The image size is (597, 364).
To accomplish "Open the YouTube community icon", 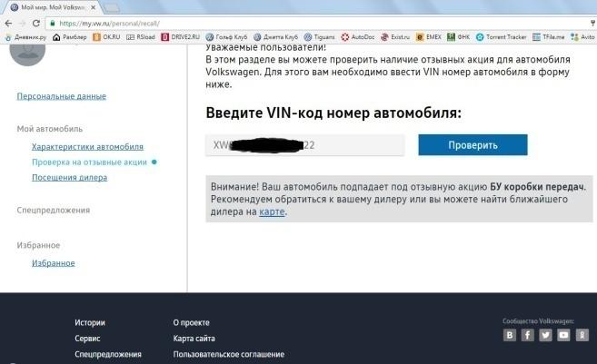I will point(562,334).
